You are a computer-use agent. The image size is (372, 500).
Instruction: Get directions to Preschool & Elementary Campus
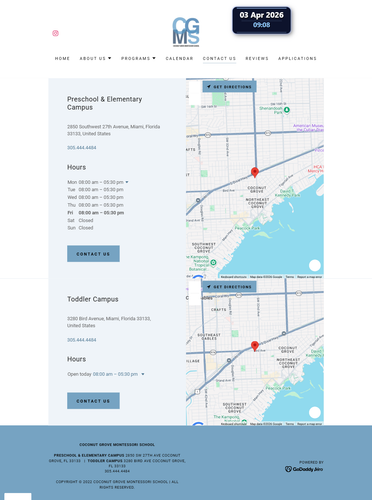point(229,87)
